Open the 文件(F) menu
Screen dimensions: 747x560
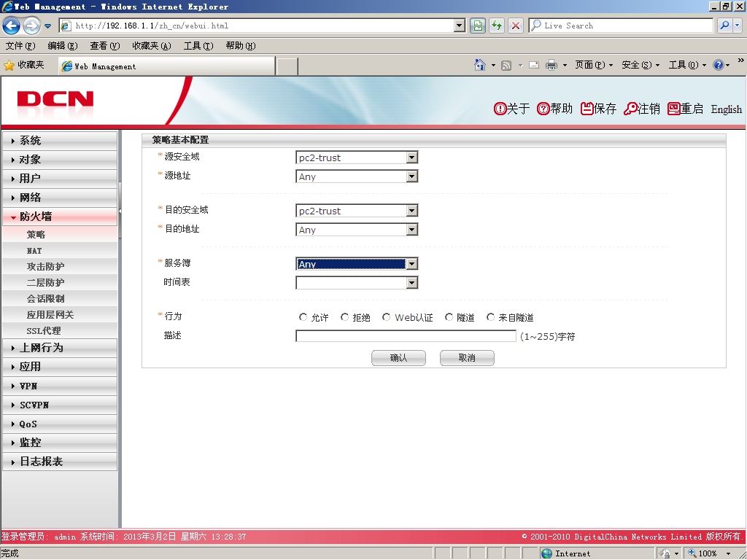[x=20, y=46]
